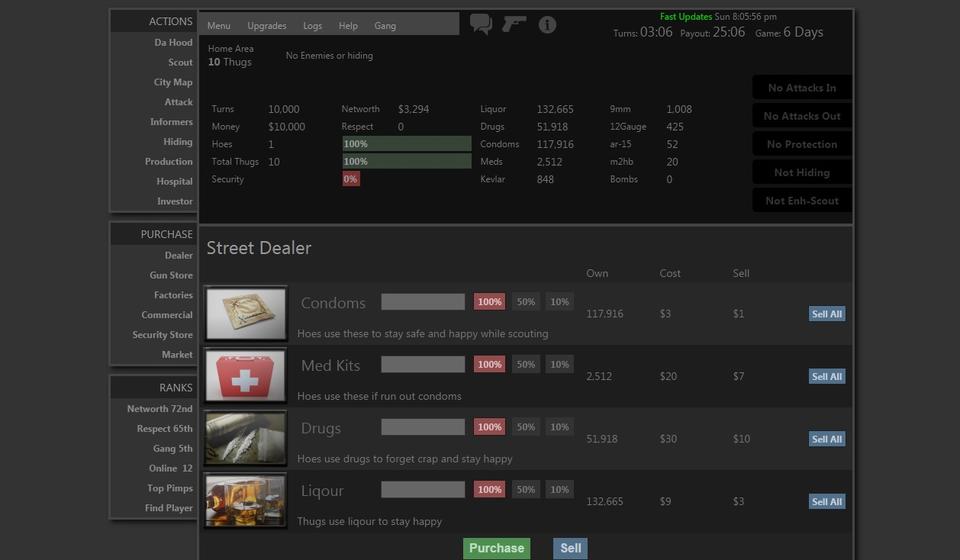This screenshot has height=560, width=960.
Task: Pick 10% for Drugs
Action: pyautogui.click(x=560, y=427)
